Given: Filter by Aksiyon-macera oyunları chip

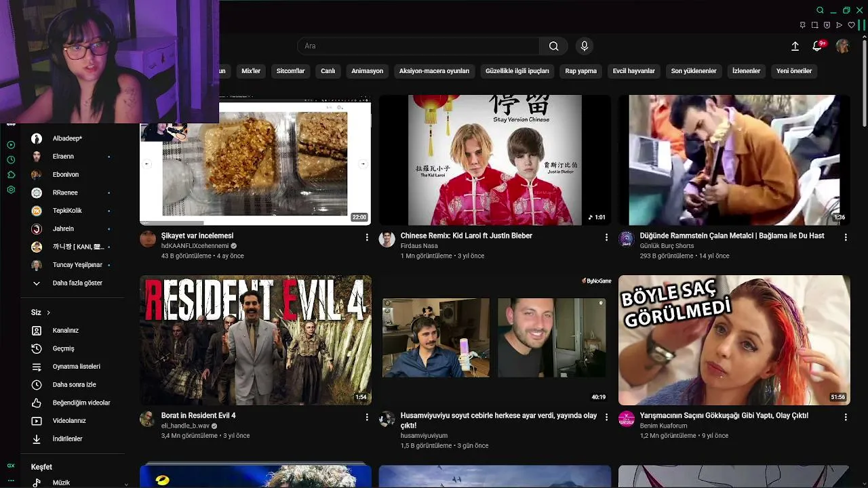Looking at the screenshot, I should 434,71.
